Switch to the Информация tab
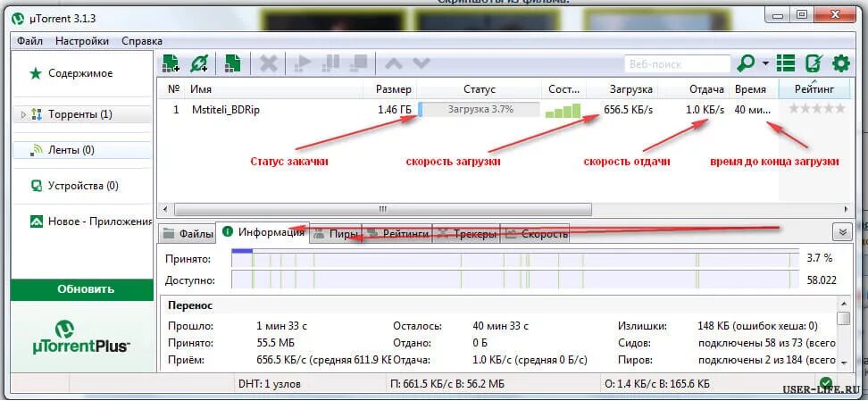Viewport: 868px width, 401px height. click(263, 232)
